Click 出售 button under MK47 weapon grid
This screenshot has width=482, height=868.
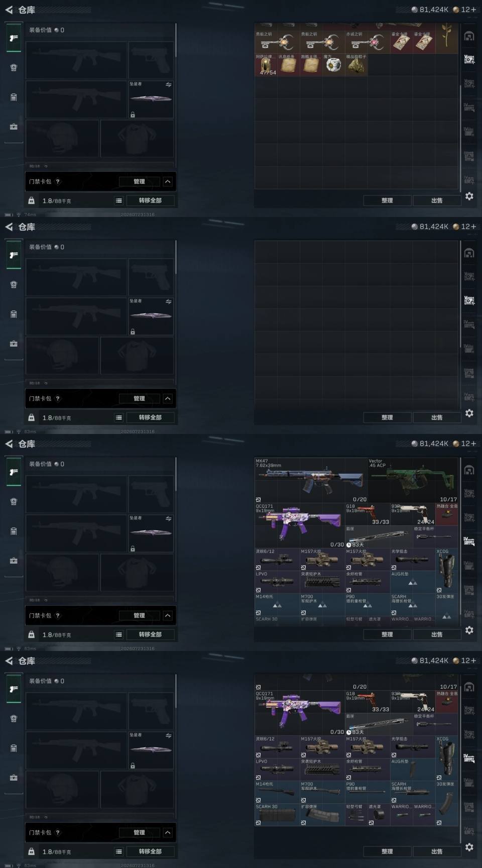(437, 634)
